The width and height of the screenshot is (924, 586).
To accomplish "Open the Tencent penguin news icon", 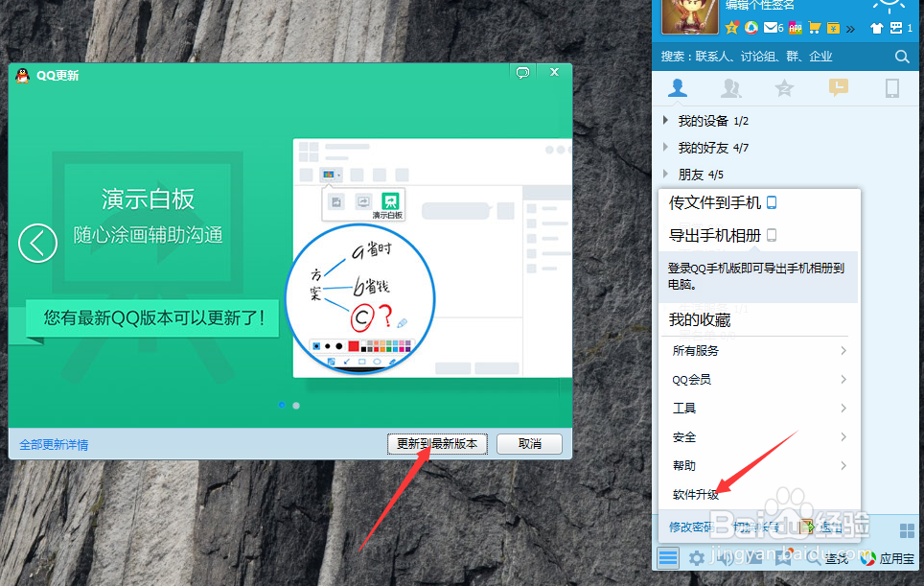I will point(751,27).
